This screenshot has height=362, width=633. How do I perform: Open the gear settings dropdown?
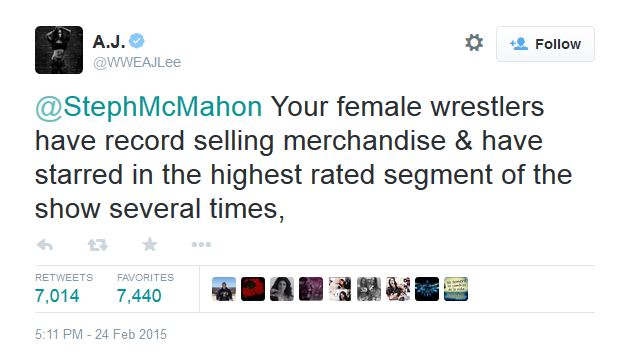click(474, 43)
